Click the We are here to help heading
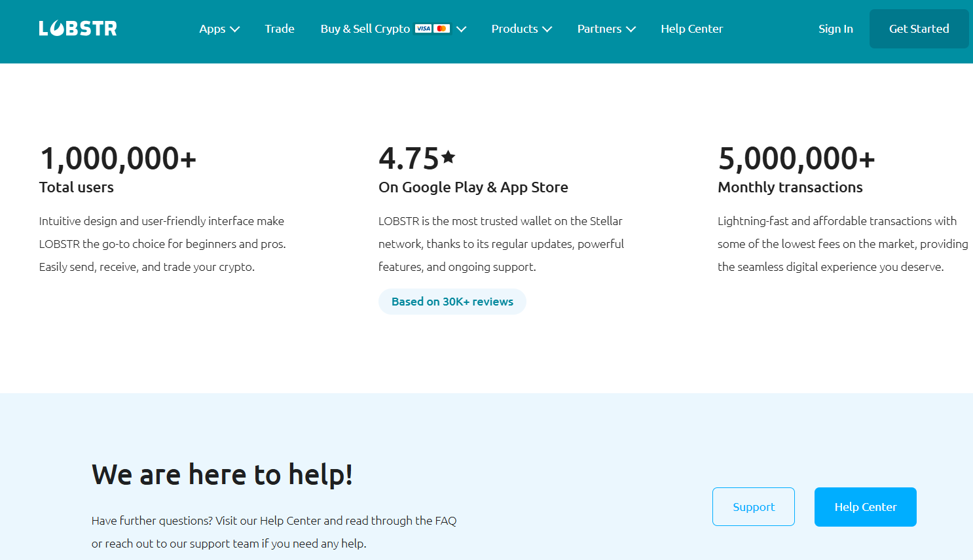Image resolution: width=973 pixels, height=560 pixels. click(x=222, y=474)
